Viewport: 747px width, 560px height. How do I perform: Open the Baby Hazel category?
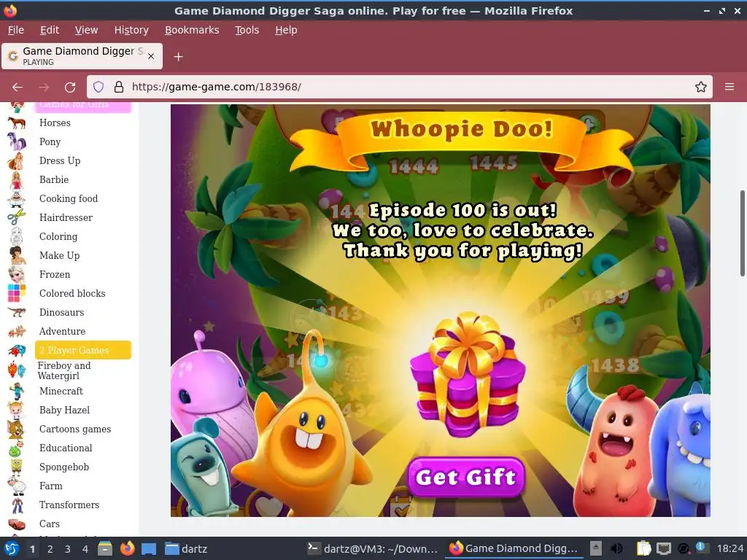(64, 410)
